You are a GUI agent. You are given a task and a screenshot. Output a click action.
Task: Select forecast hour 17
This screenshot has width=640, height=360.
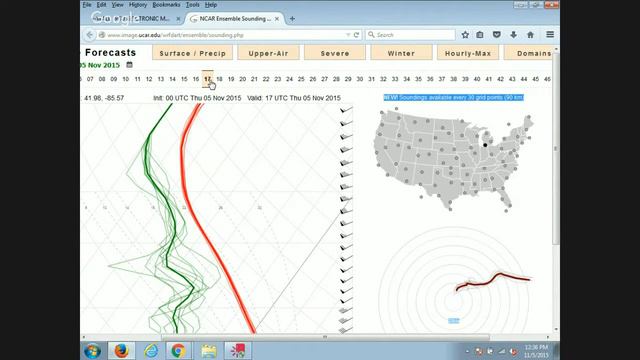point(207,79)
